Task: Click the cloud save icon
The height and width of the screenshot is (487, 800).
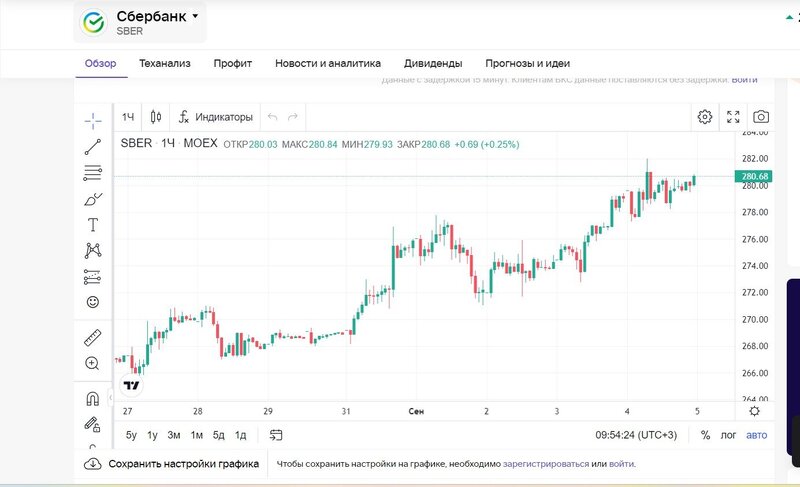Action: pos(92,464)
